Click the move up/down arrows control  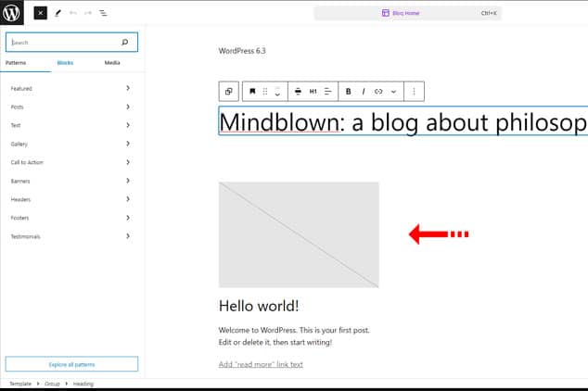[277, 92]
